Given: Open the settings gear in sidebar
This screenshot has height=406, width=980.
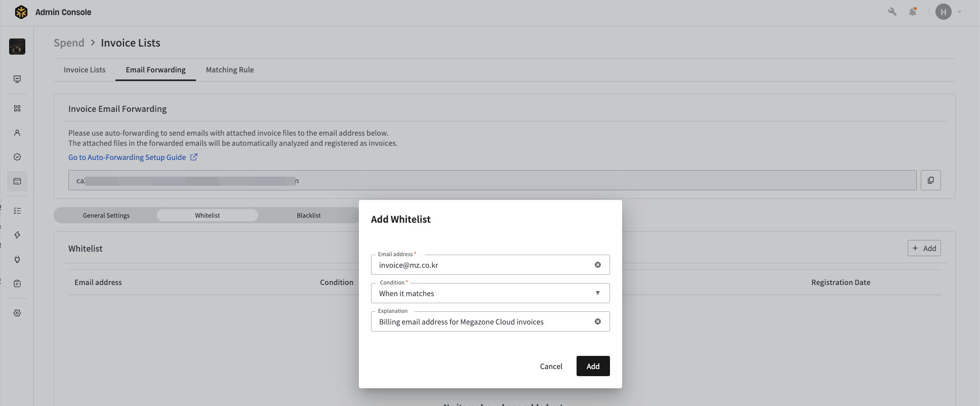Looking at the screenshot, I should coord(17,313).
